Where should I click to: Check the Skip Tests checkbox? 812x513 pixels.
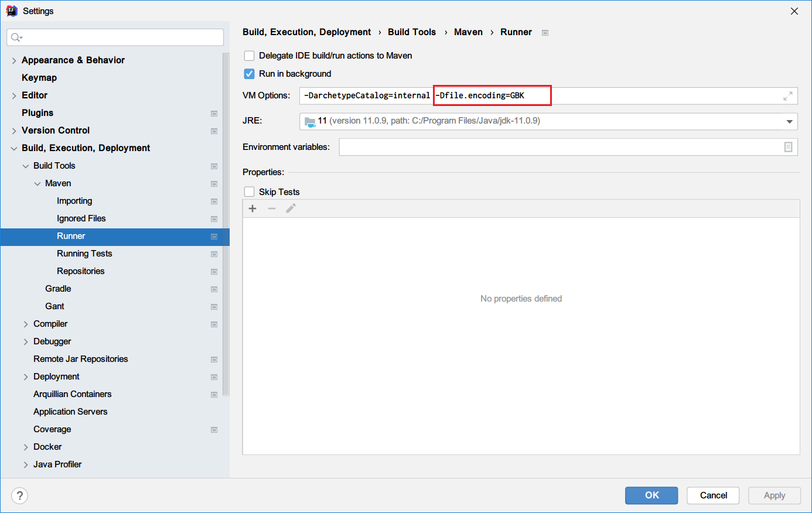tap(249, 192)
